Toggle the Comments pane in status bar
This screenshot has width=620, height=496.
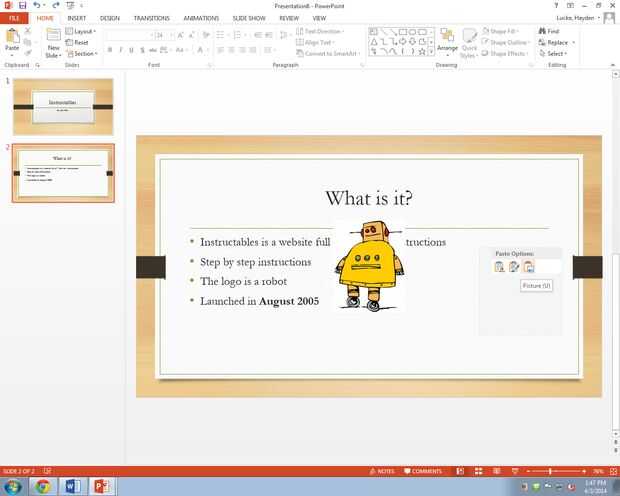tap(423, 471)
